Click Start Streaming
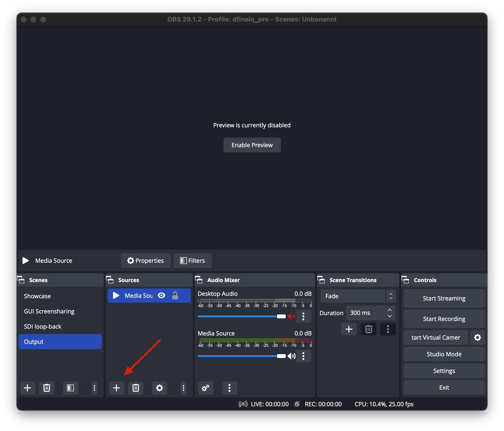504x431 pixels. [444, 298]
